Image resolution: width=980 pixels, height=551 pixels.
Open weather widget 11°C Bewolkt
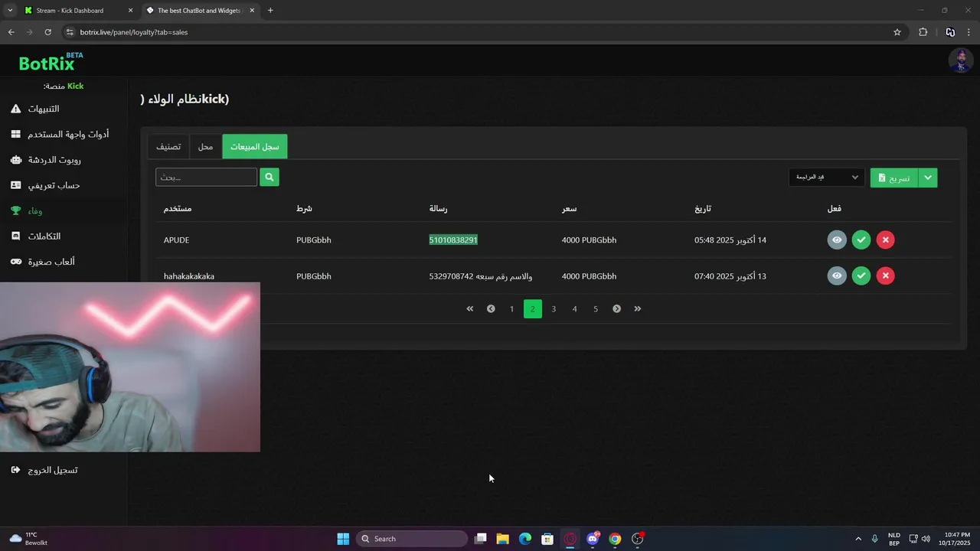[30, 539]
